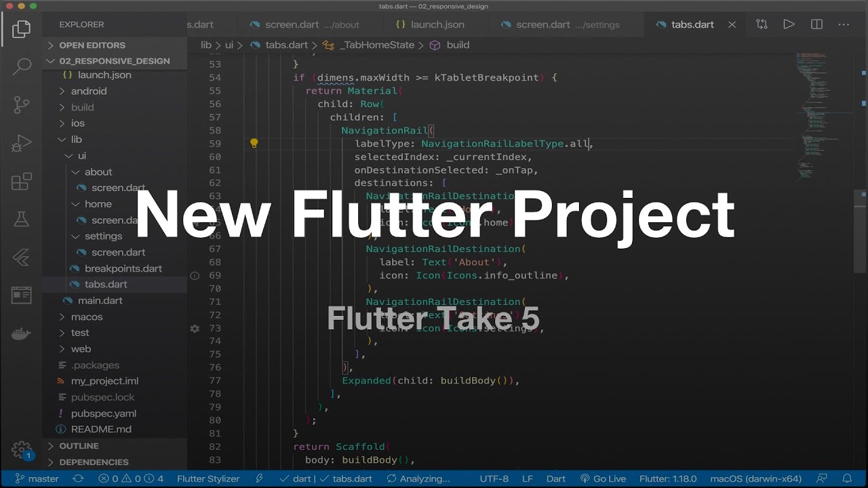Click the gear gutter icon on line 73
The image size is (868, 488).
[195, 328]
